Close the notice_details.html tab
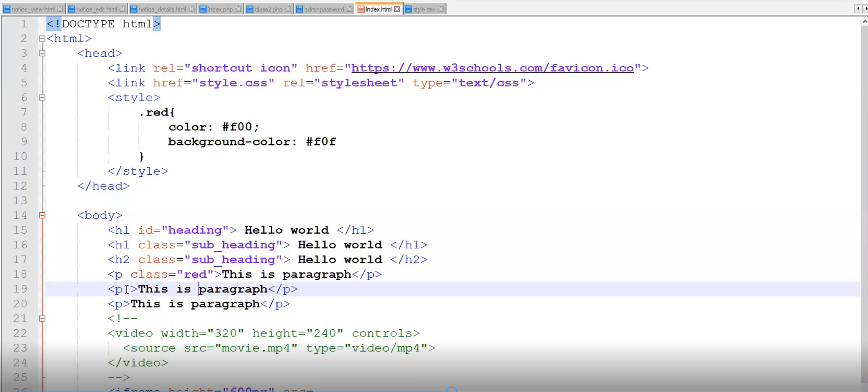868x392 pixels. click(x=192, y=9)
